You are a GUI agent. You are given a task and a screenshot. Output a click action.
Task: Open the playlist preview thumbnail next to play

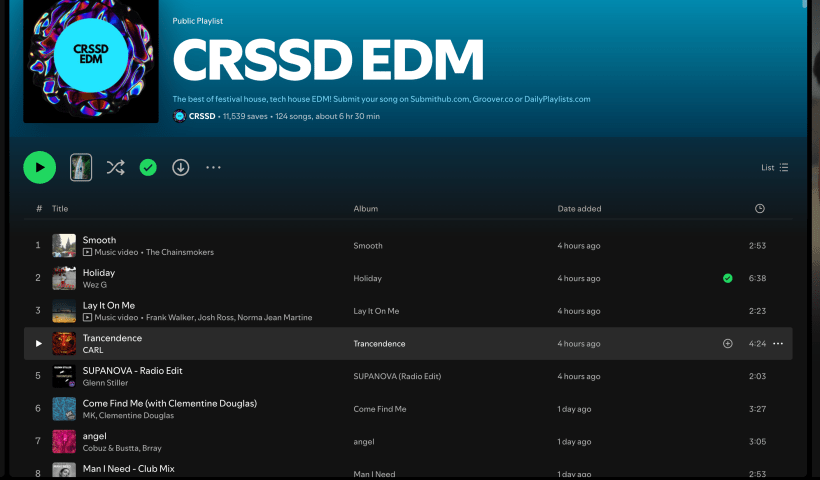(x=81, y=167)
